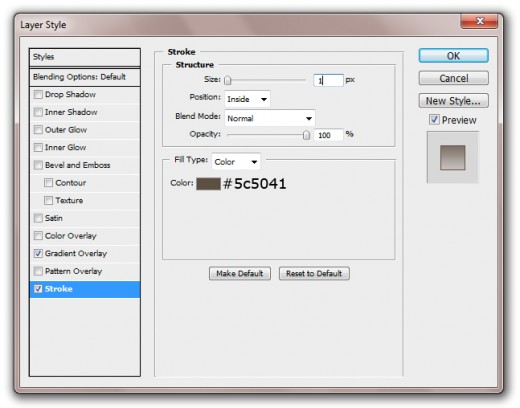The image size is (520, 408).
Task: Uncheck the Stroke checkbox
Action: [x=38, y=289]
